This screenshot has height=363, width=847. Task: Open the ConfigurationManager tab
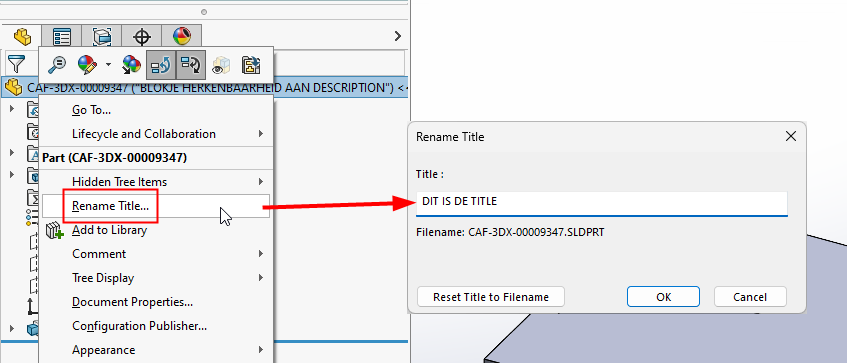click(102, 37)
